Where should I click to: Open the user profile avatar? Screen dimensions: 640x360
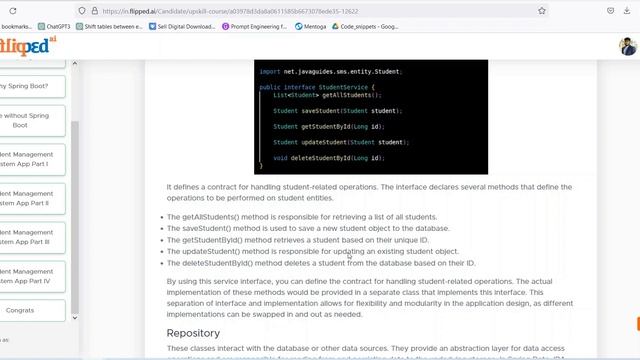628,46
